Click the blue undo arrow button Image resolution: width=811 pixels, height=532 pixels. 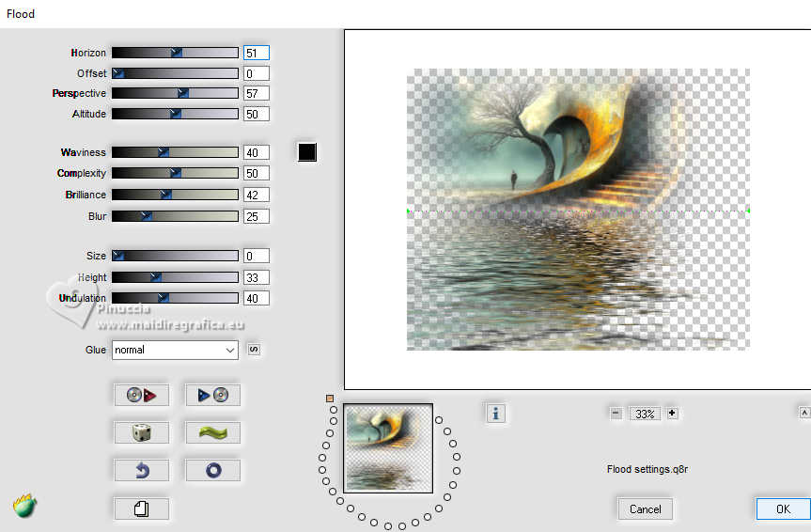[141, 470]
